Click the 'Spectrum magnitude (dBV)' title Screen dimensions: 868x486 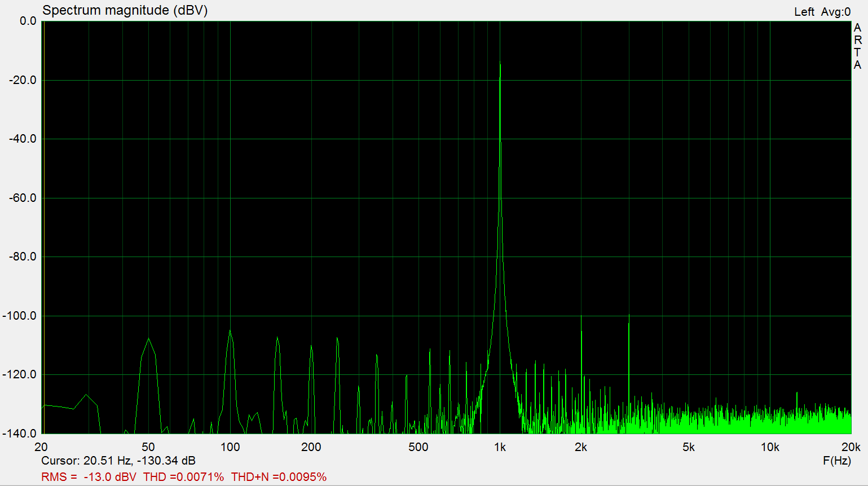point(125,11)
